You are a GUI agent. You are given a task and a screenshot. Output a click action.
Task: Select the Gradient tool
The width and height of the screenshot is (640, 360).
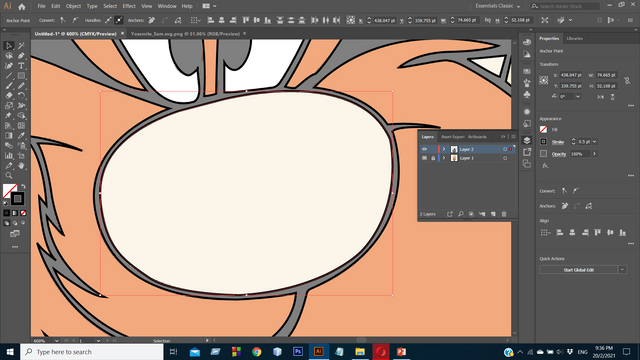pos(9,136)
